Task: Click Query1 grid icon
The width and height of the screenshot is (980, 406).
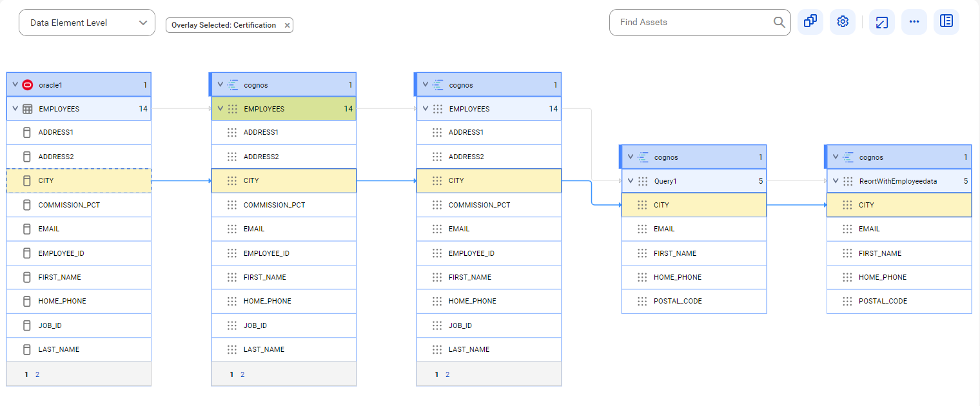Action: [643, 181]
